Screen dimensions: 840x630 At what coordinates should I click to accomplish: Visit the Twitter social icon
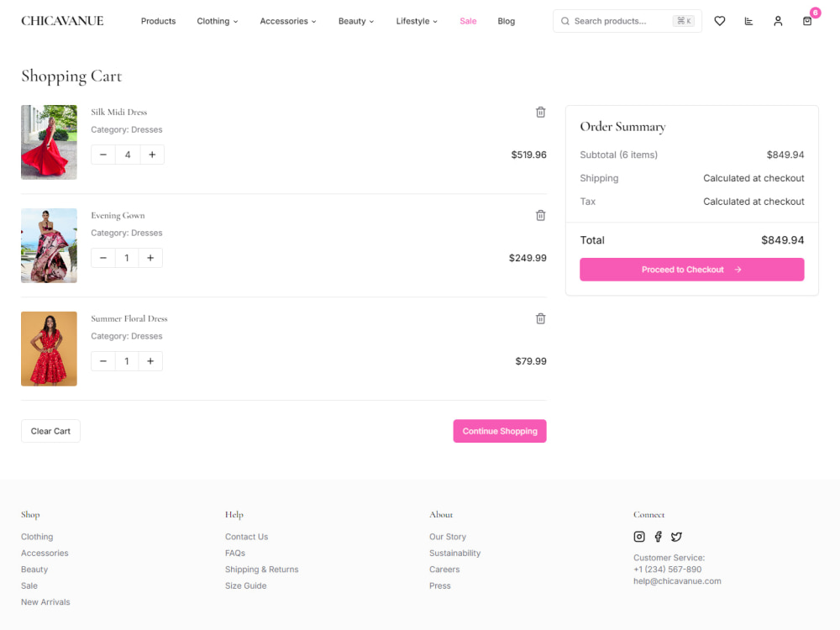(x=676, y=537)
